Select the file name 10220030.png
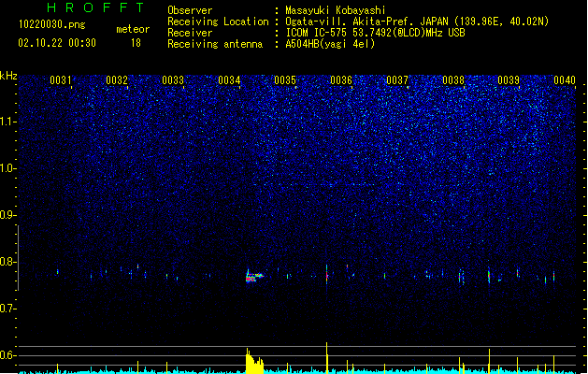 pyautogui.click(x=52, y=24)
